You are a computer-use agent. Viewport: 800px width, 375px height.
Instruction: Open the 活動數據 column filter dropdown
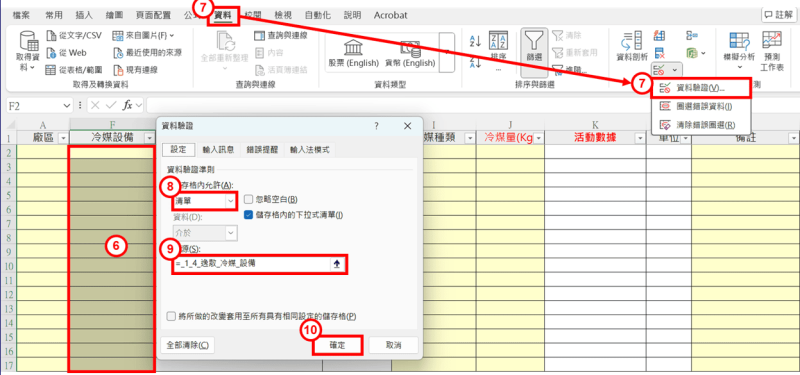tap(640, 138)
